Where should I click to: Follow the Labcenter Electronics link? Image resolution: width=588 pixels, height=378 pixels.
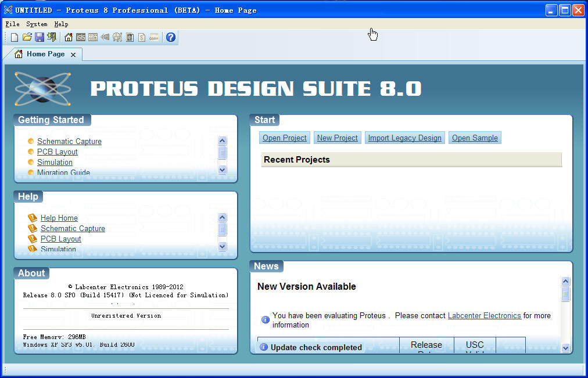coord(484,315)
